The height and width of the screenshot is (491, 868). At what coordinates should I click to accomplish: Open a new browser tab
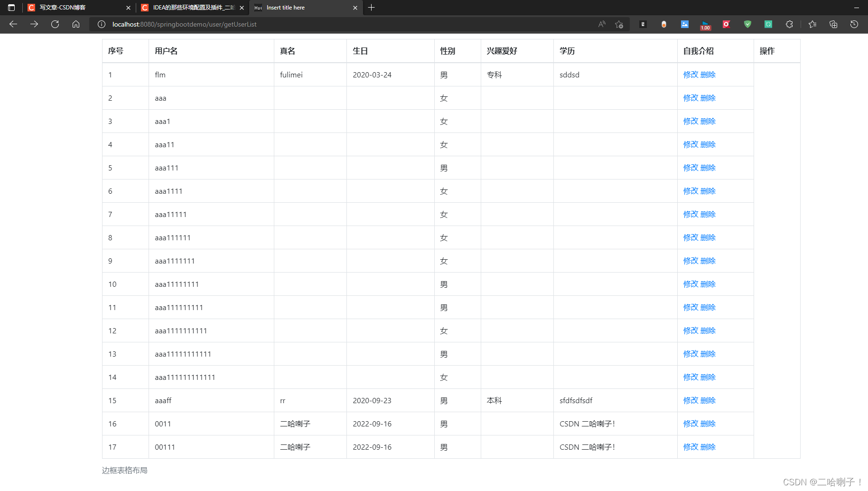click(372, 8)
